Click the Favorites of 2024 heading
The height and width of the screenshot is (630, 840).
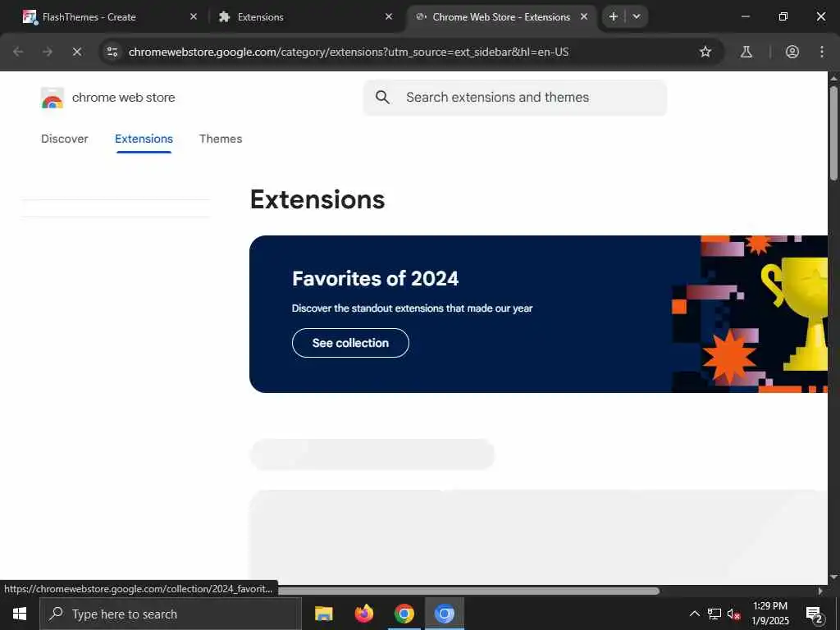(375, 279)
